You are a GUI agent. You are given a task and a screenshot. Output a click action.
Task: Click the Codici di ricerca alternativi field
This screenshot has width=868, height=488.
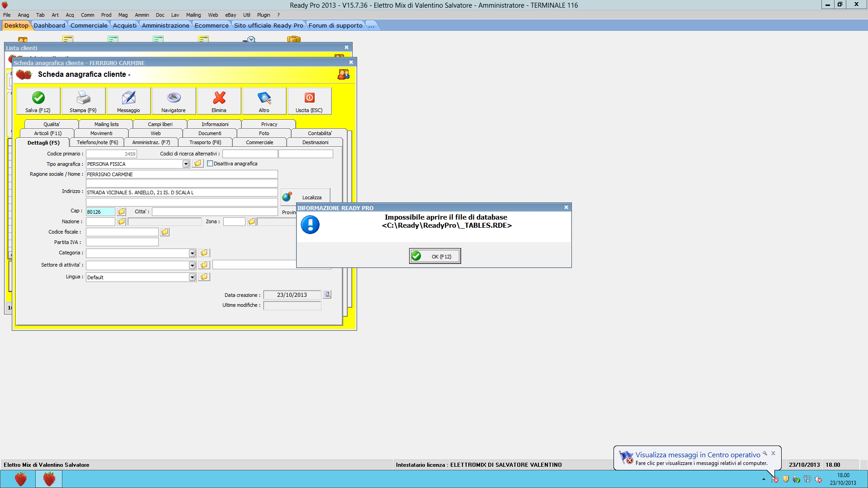coord(250,154)
